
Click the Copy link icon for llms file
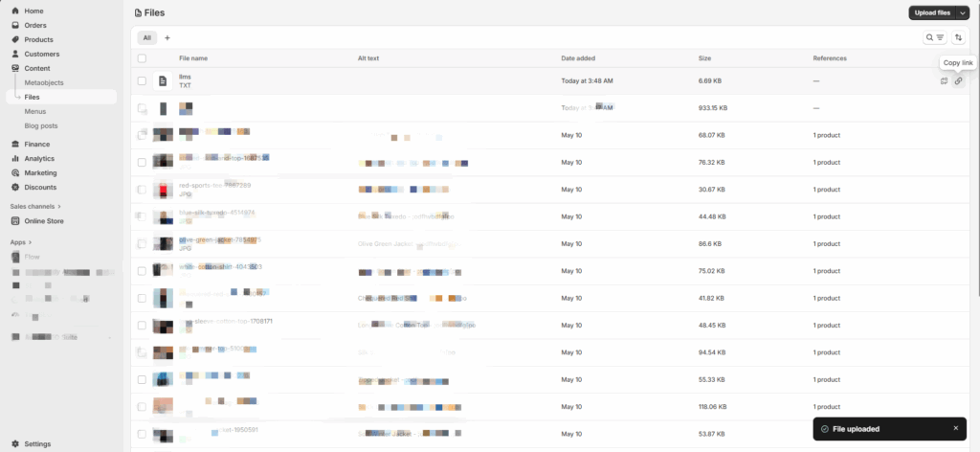(x=958, y=81)
